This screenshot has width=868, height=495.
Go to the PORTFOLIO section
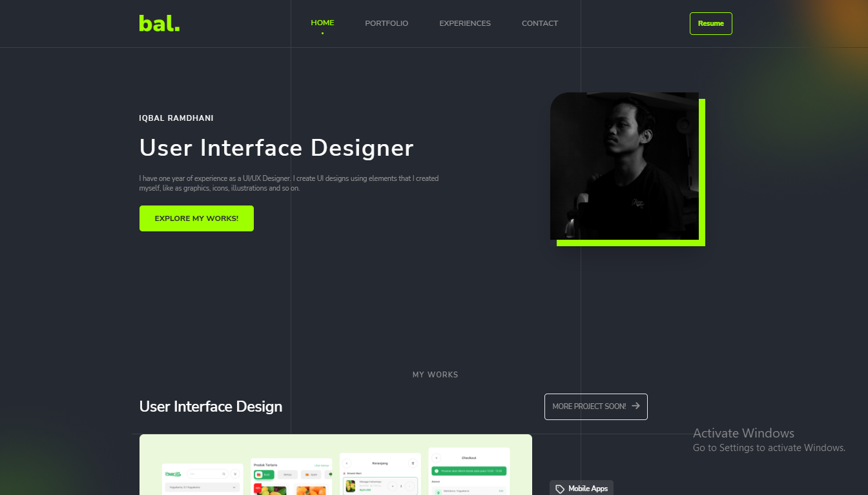click(386, 23)
